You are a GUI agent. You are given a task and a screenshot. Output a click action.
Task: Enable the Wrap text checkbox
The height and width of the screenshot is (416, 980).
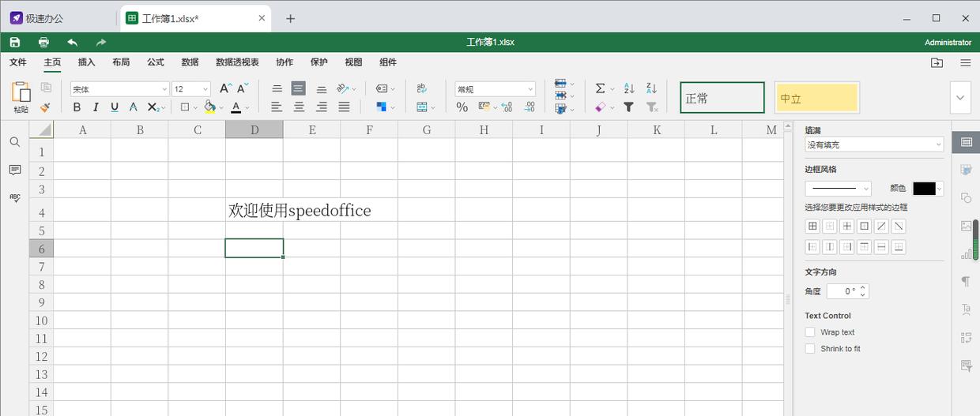point(810,332)
